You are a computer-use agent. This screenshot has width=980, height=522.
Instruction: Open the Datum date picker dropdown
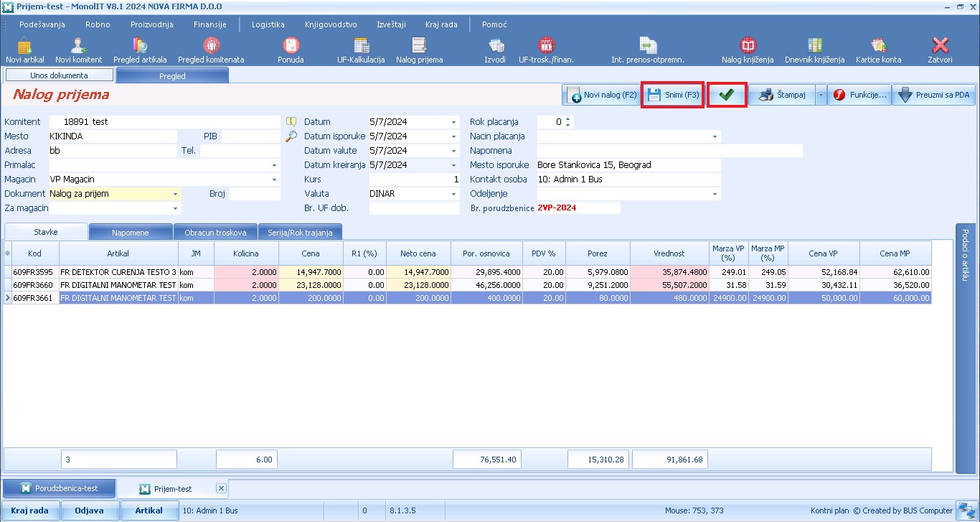tap(453, 122)
